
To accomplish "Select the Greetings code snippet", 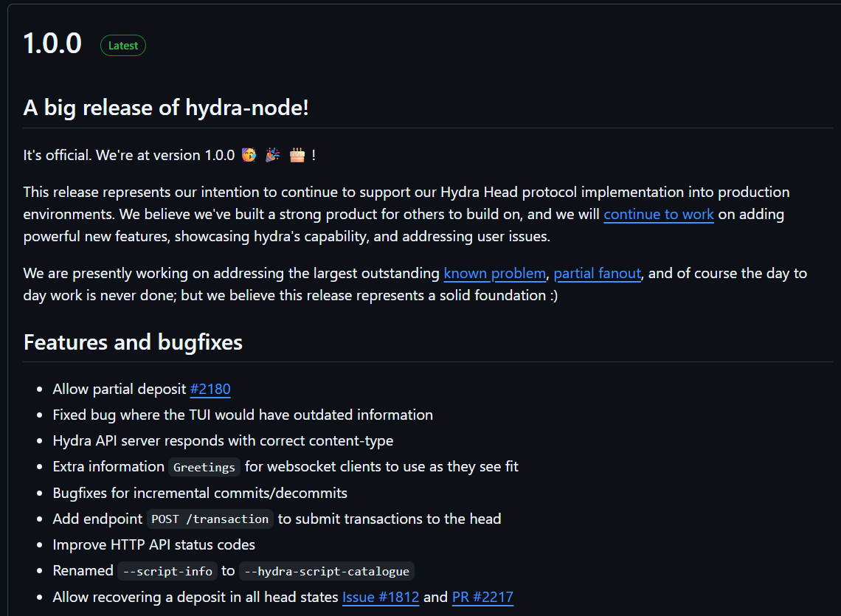I will pyautogui.click(x=204, y=466).
